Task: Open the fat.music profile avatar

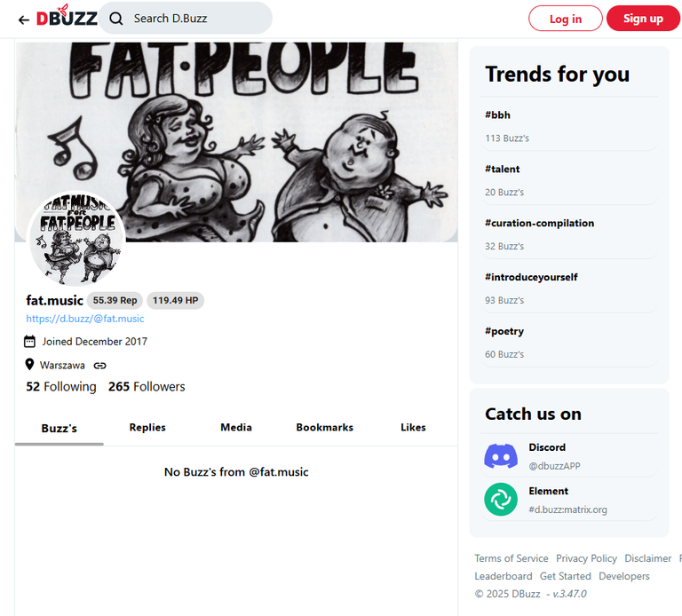Action: (76, 238)
